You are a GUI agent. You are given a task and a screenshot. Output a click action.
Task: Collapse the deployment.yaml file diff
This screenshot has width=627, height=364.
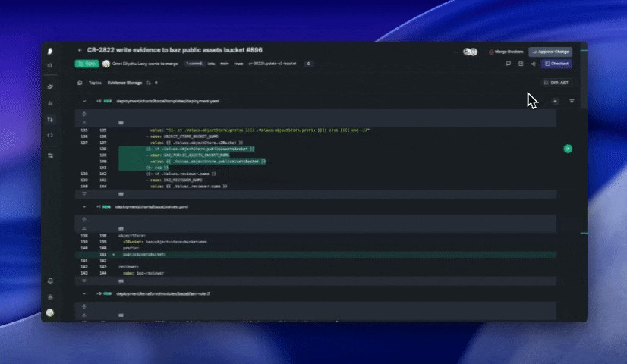coord(84,101)
